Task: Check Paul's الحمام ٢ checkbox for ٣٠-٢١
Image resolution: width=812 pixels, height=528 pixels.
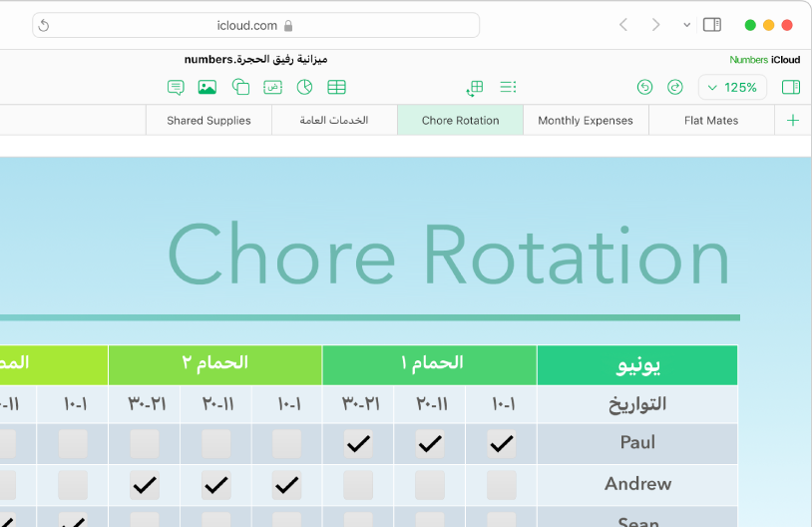Action: [x=145, y=444]
